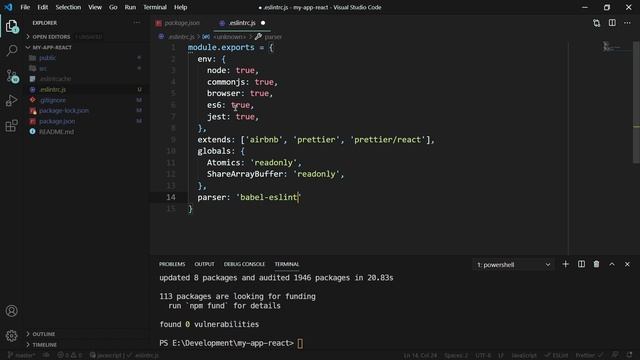
Task: Split the editor to the right
Action: [x=612, y=23]
